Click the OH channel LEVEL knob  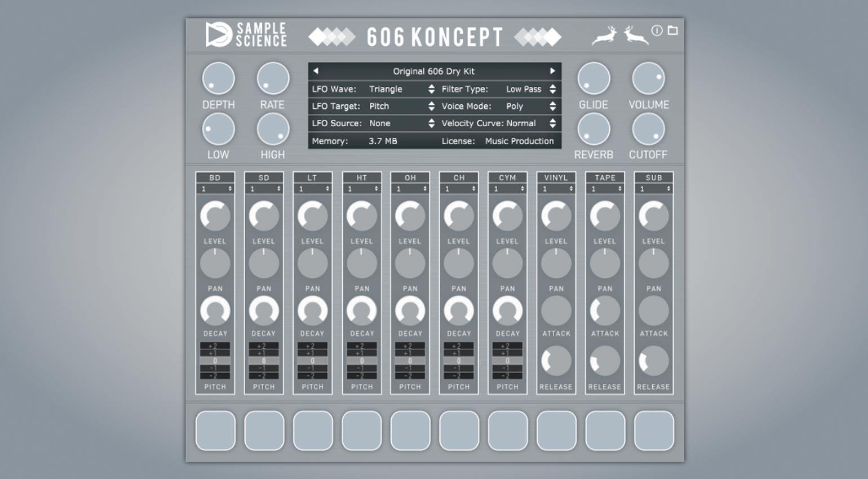410,216
